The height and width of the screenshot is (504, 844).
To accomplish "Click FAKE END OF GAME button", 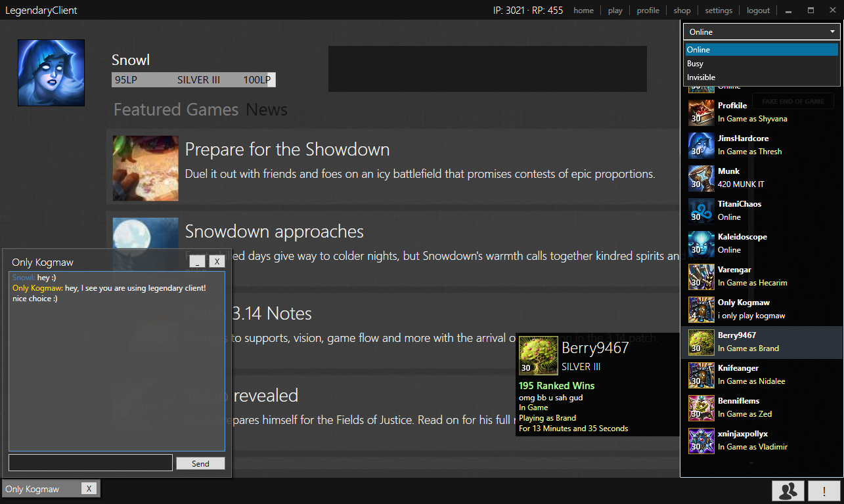I will pyautogui.click(x=793, y=101).
